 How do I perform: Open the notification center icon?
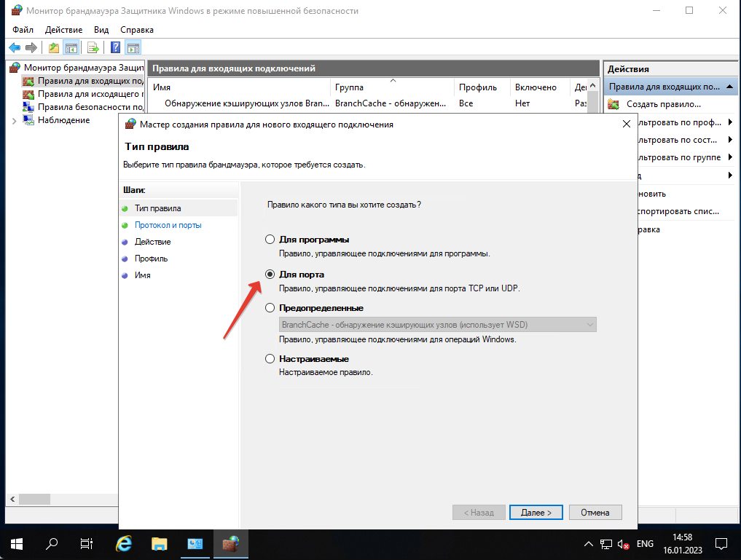721,545
